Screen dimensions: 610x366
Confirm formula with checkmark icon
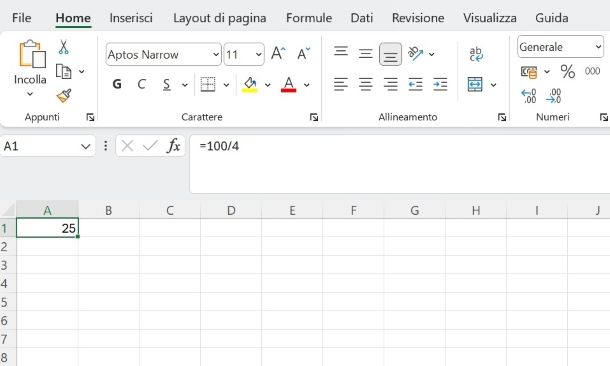(150, 146)
